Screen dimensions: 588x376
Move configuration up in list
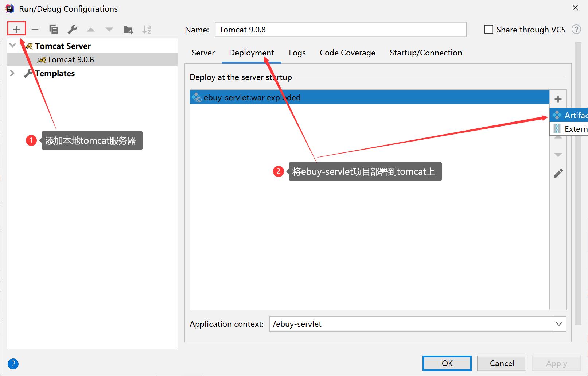click(x=91, y=30)
